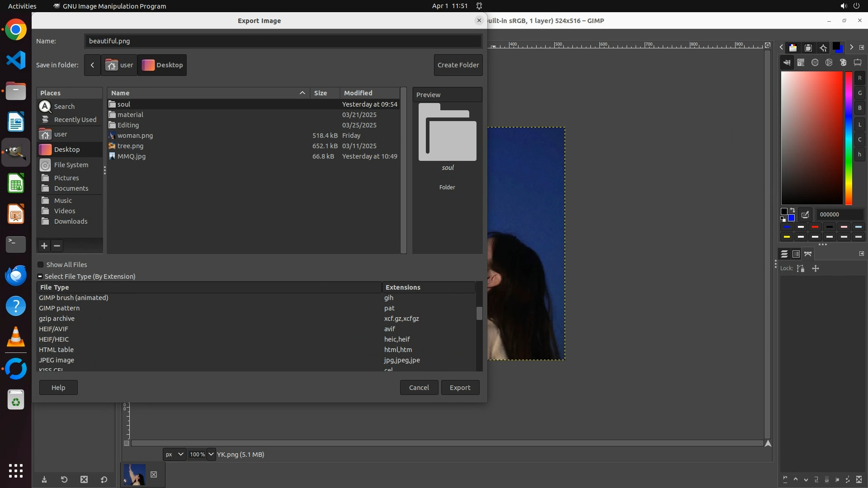Viewport: 868px width, 488px height.
Task: Toggle the lock position and size icon
Action: (x=816, y=268)
